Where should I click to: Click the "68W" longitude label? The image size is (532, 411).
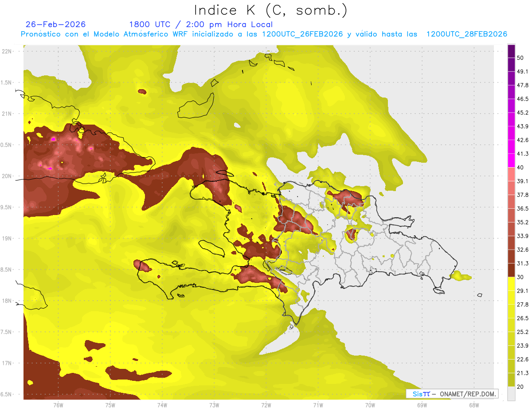(473, 405)
